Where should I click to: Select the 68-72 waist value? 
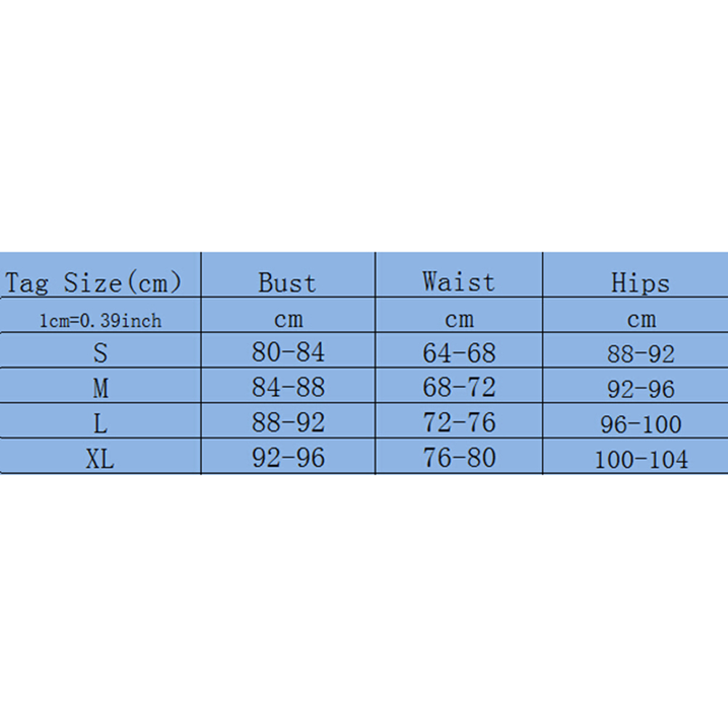[458, 387]
